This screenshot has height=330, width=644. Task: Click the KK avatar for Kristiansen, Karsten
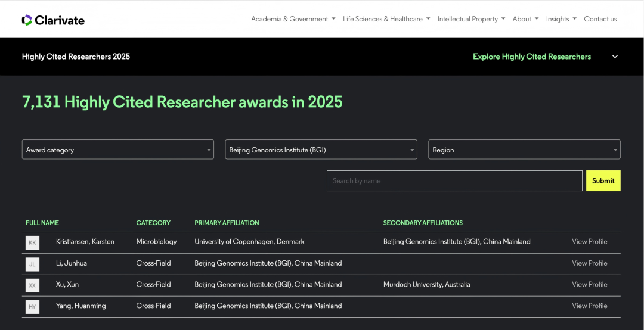(32, 242)
